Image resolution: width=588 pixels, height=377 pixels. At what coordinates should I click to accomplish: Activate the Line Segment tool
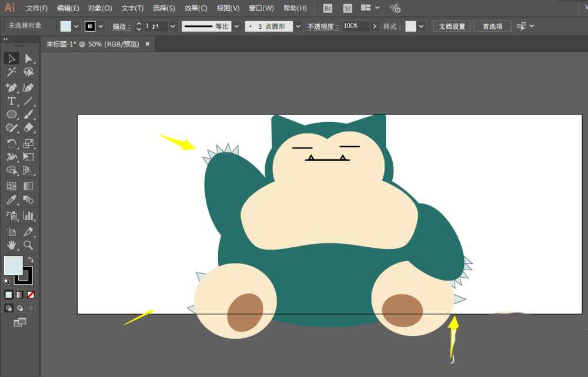pyautogui.click(x=28, y=101)
